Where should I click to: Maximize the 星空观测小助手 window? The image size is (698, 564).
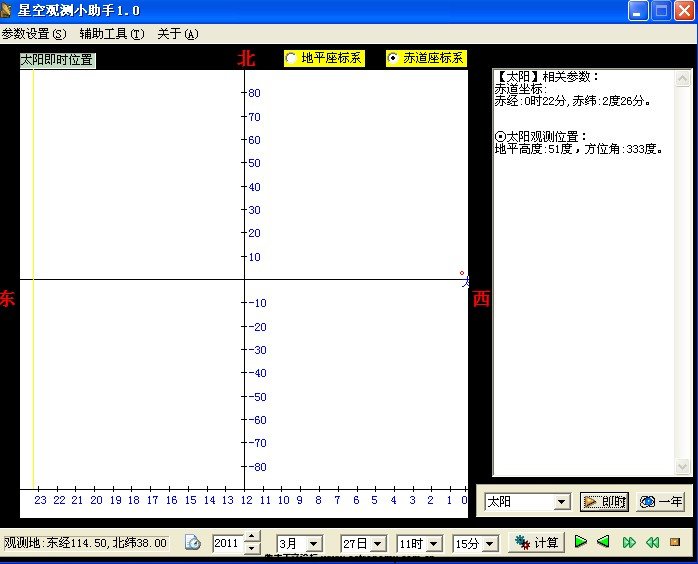click(661, 11)
